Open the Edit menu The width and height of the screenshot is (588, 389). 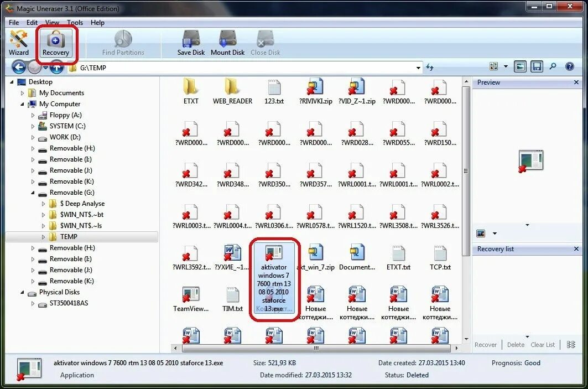click(32, 23)
